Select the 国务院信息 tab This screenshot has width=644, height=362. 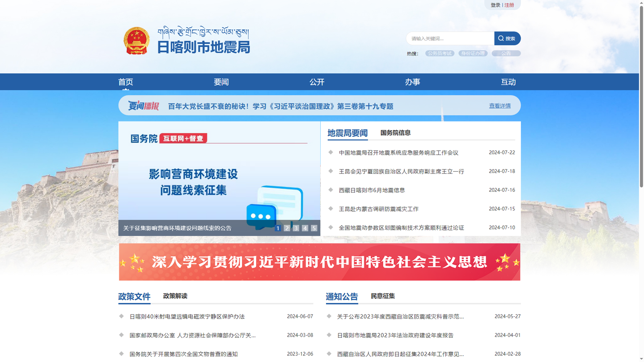pos(395,133)
